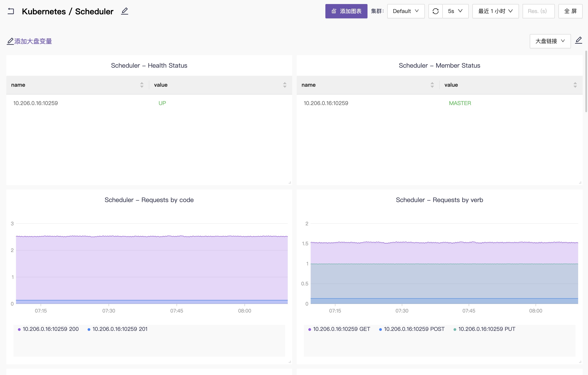Click Scheduler – Health Status panel title
This screenshot has width=588, height=375.
click(x=149, y=65)
